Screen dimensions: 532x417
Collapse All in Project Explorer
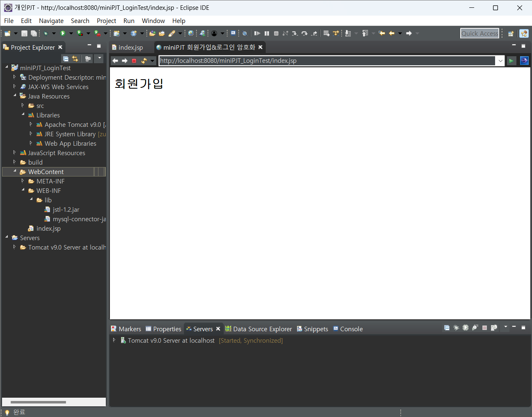[66, 59]
